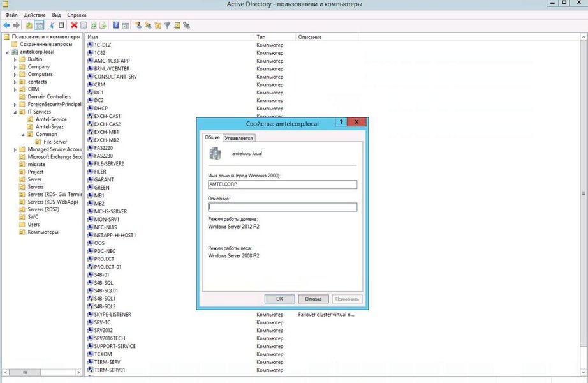Click the Refresh toolbar icon
This screenshot has width=588, height=383.
tap(94, 26)
